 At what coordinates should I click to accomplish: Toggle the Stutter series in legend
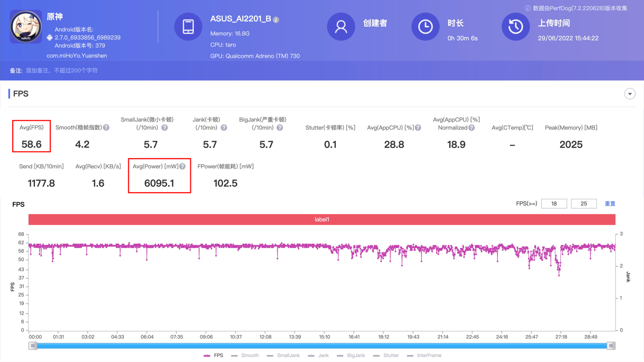[386, 355]
